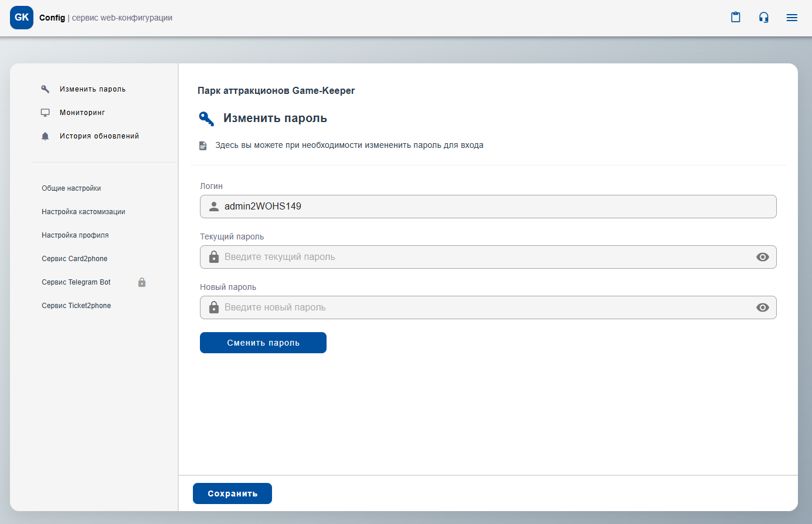Screen dimensions: 812x524
Task: Reveal the new password with eye icon
Action: coord(762,307)
